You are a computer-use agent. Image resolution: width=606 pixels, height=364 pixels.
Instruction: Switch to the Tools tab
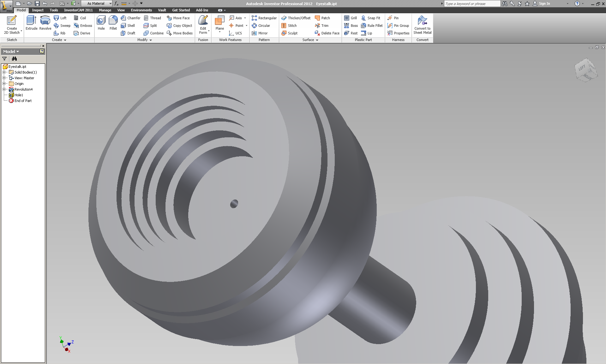tap(54, 10)
